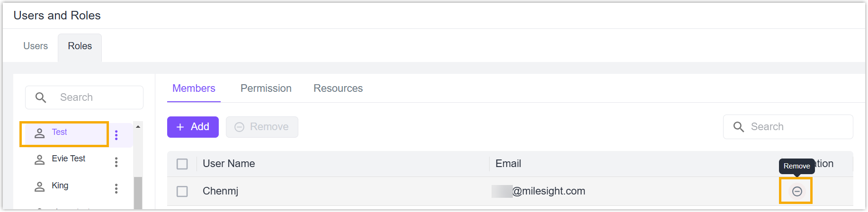
Task: Open three-dot menu for Test role
Action: pyautogui.click(x=116, y=135)
